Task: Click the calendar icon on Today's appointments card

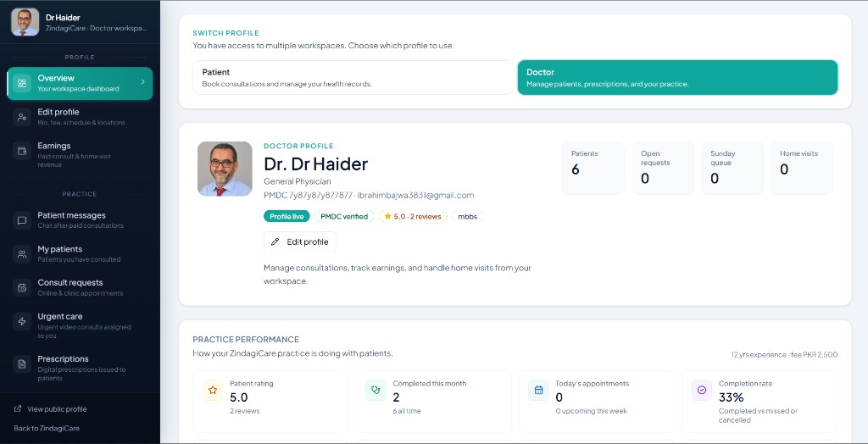Action: (538, 391)
